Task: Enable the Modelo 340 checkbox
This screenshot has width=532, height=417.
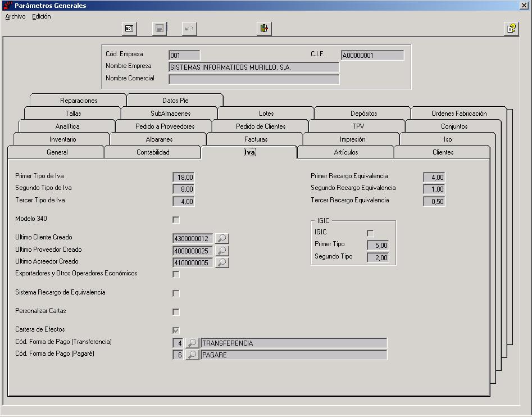Action: (176, 220)
